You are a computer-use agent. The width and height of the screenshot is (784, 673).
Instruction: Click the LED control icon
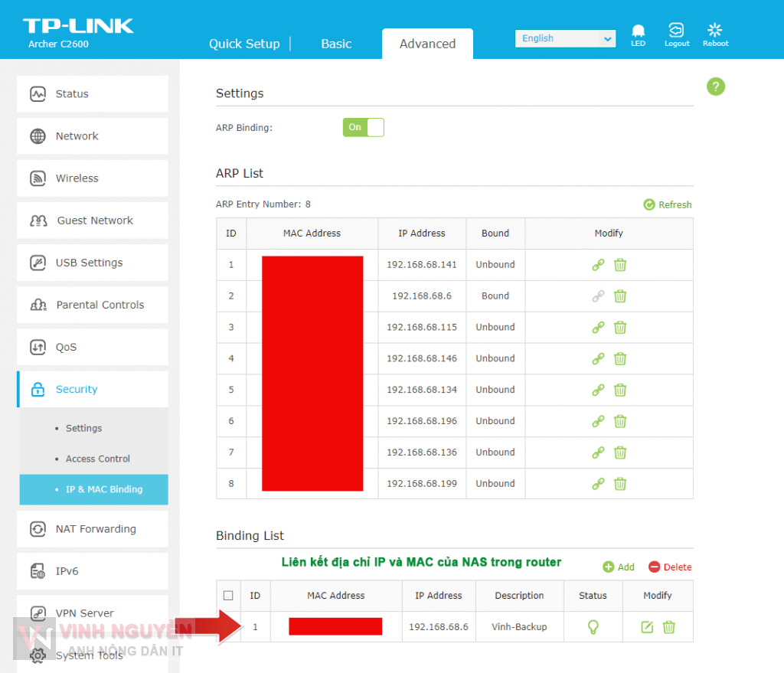(638, 31)
